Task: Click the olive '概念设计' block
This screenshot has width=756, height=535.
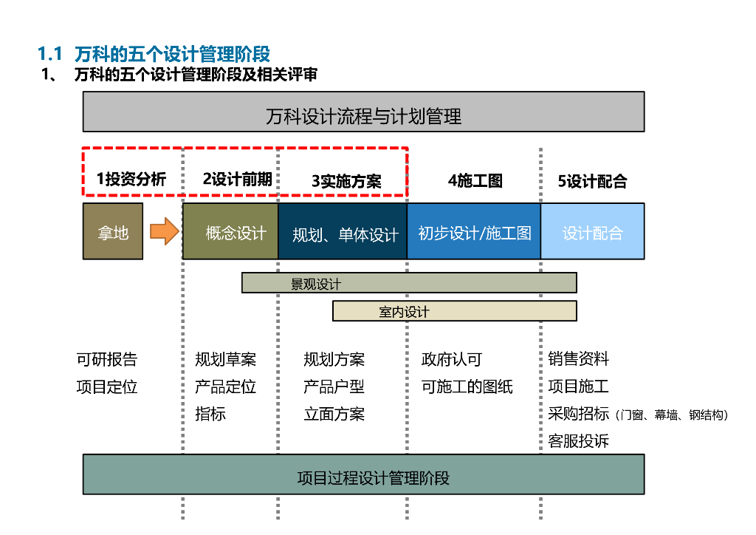Action: coord(230,231)
